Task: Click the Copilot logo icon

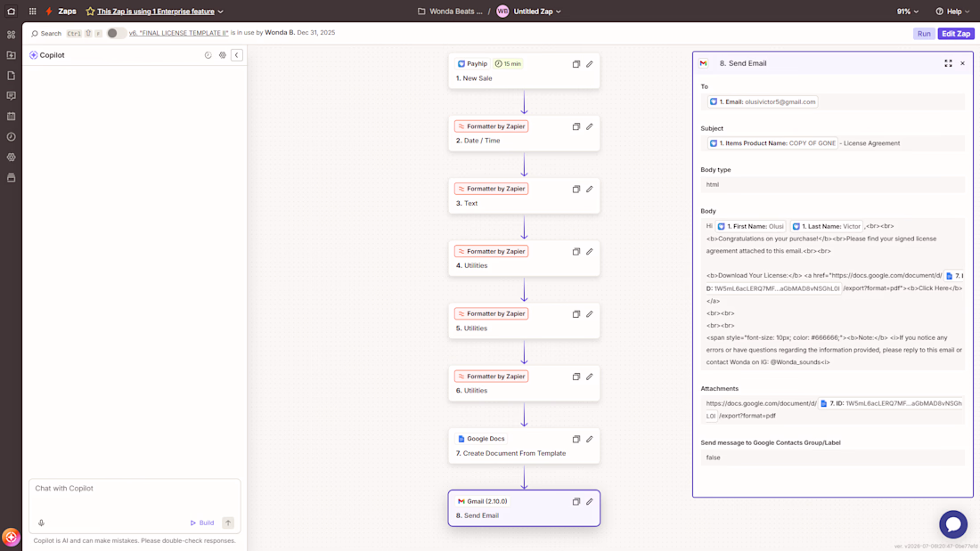Action: [x=34, y=55]
